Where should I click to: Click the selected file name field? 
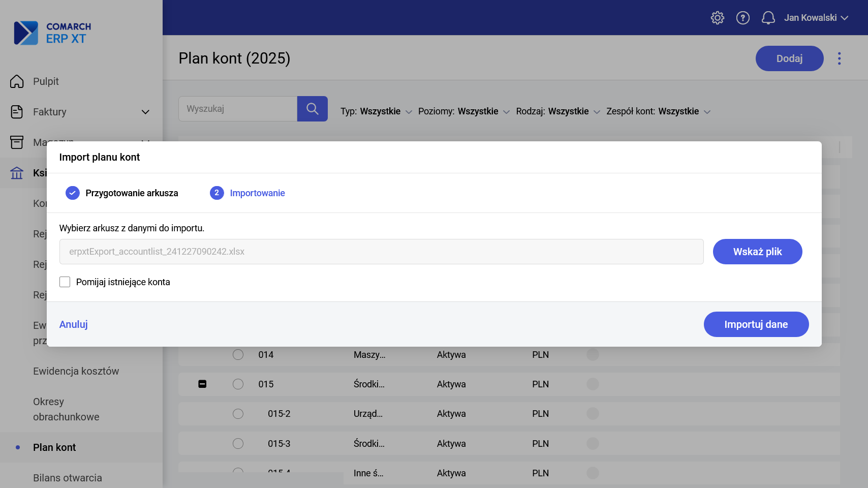point(381,252)
